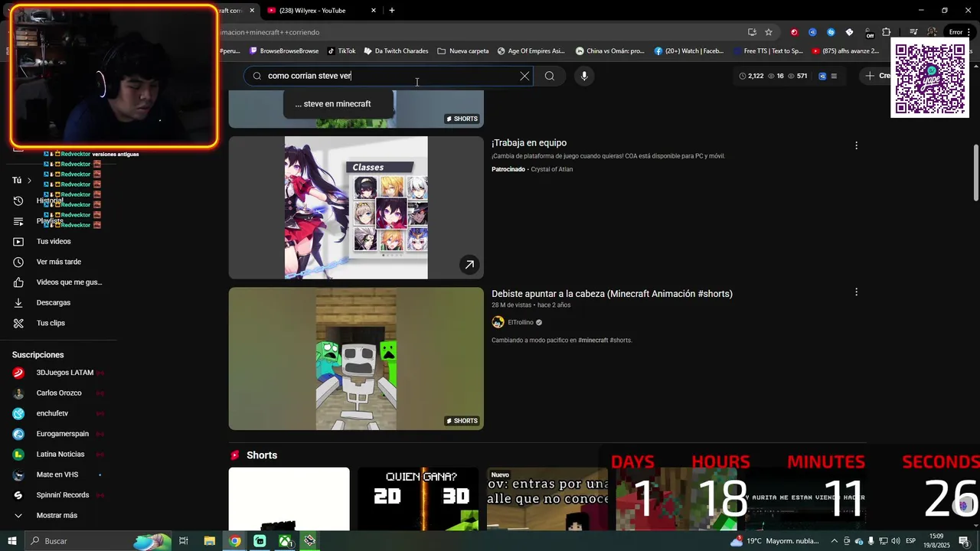Close the Willyrex YouTube tab
The height and width of the screenshot is (551, 980).
point(374,11)
